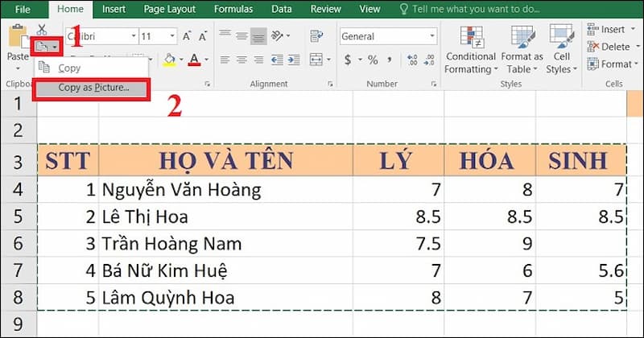Screen dimensions: 644x338
Task: Open the Copy dropdown arrow
Action: click(55, 47)
